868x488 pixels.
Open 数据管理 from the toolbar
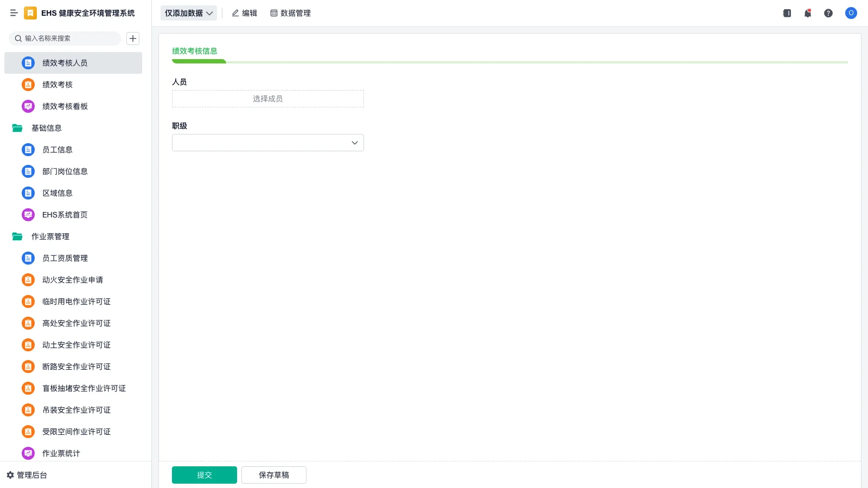(x=290, y=13)
